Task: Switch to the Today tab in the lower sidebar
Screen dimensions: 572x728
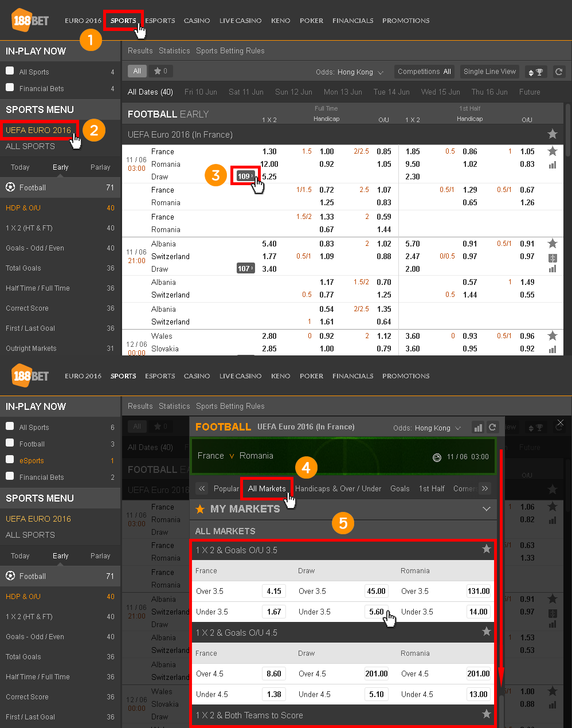Action: coord(20,556)
